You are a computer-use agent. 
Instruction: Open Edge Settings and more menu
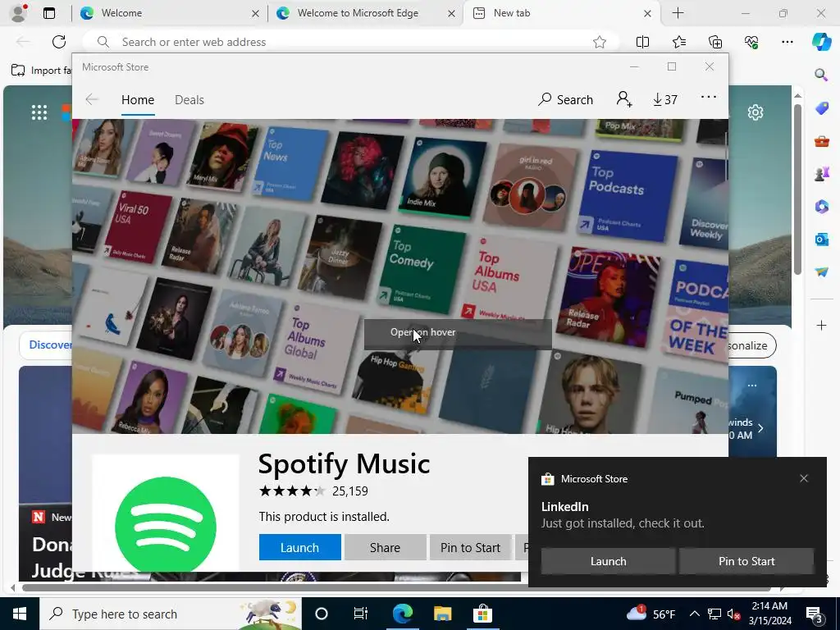(x=787, y=42)
